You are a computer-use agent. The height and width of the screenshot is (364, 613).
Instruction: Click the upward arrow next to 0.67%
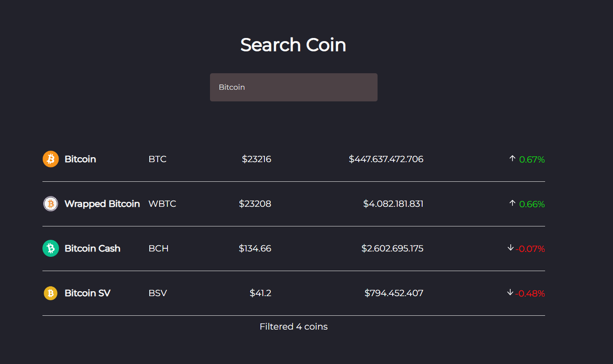click(x=512, y=158)
